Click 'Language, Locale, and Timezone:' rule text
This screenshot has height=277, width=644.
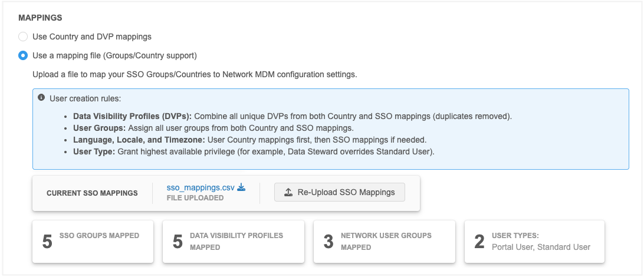139,140
